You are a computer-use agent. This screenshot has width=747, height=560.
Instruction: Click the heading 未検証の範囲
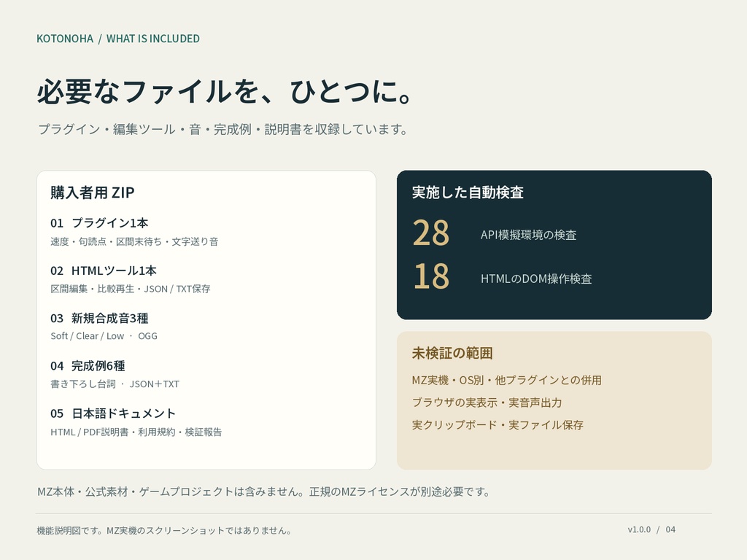tap(452, 354)
